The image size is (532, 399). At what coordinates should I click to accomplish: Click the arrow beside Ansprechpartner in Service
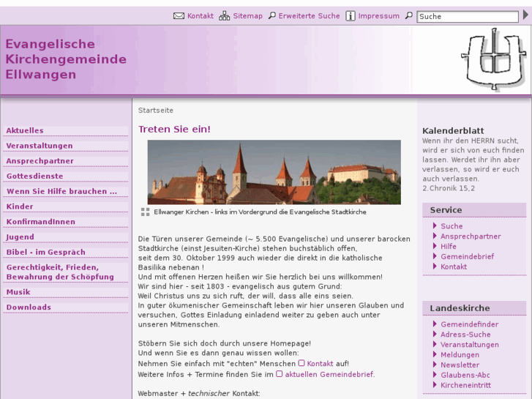pyautogui.click(x=435, y=236)
